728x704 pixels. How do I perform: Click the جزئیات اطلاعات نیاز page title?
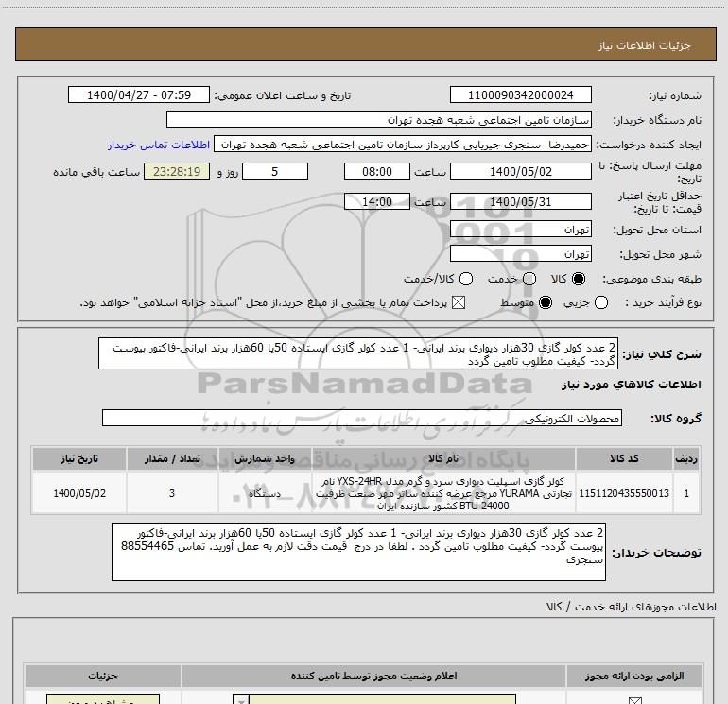[645, 45]
